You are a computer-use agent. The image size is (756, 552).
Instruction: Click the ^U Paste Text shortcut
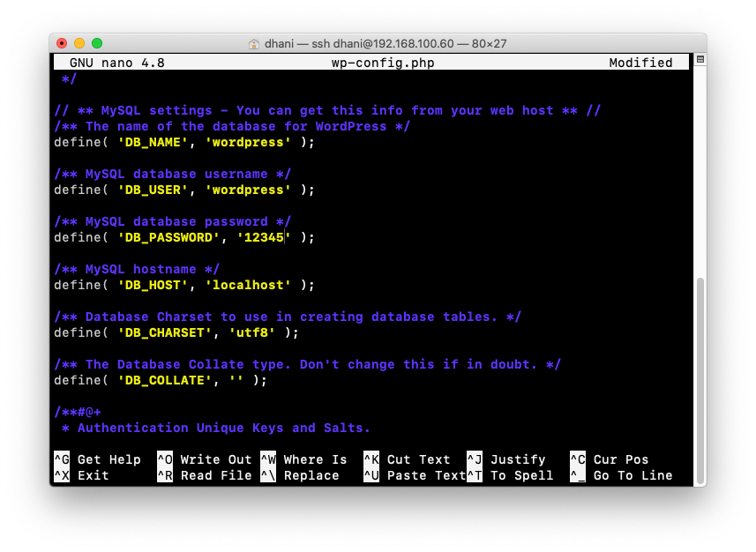click(x=415, y=475)
